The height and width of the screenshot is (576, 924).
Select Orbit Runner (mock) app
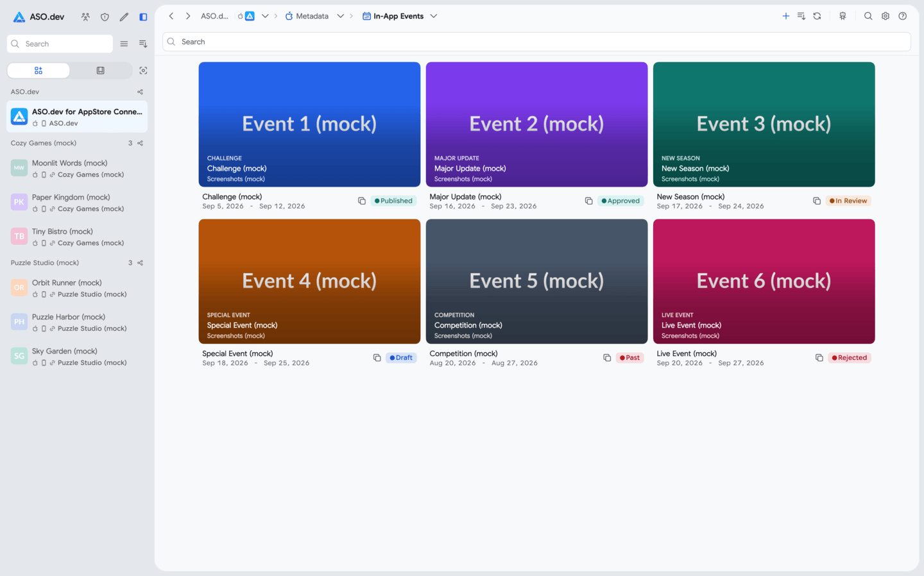(77, 288)
